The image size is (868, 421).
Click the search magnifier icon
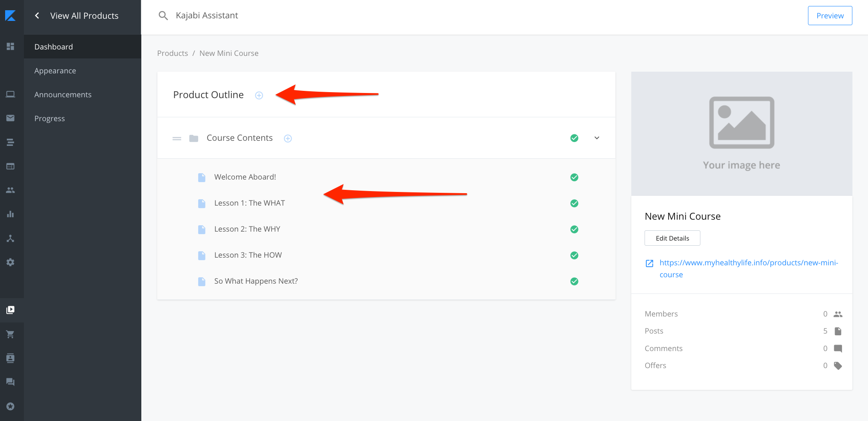point(163,16)
